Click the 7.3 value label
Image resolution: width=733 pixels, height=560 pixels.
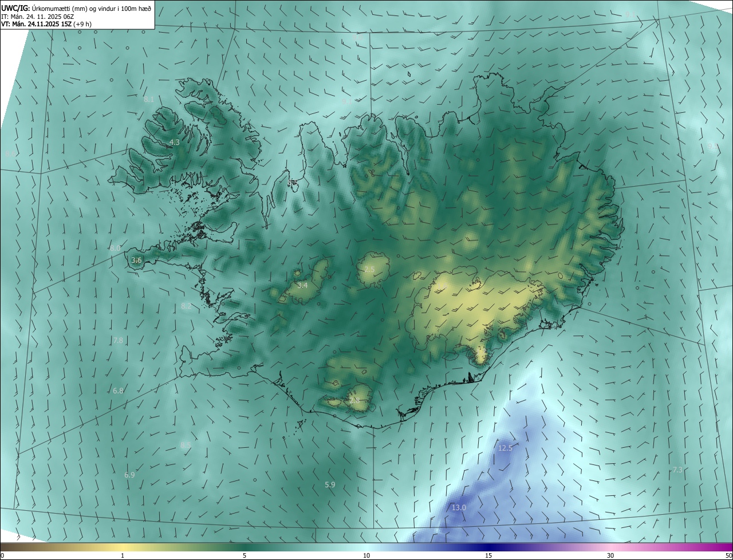click(677, 470)
